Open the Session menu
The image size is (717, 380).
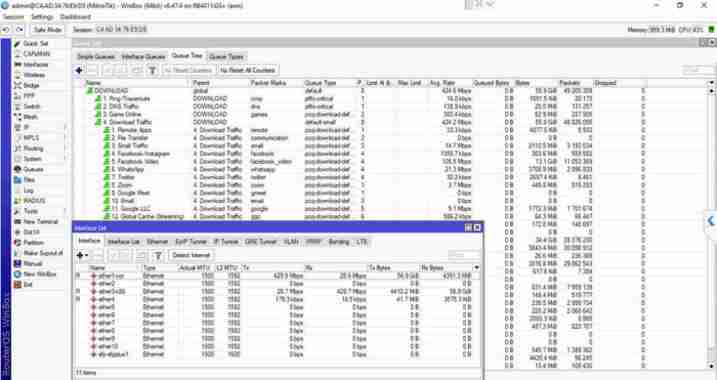[13, 17]
